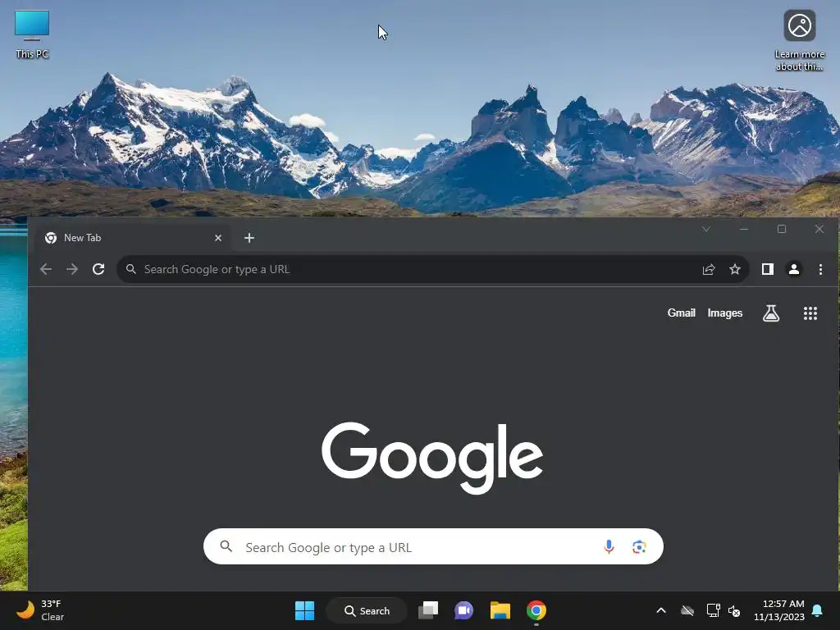Open weather widget showing 33°F Clear
Screen dimensions: 840x630
click(x=40, y=610)
